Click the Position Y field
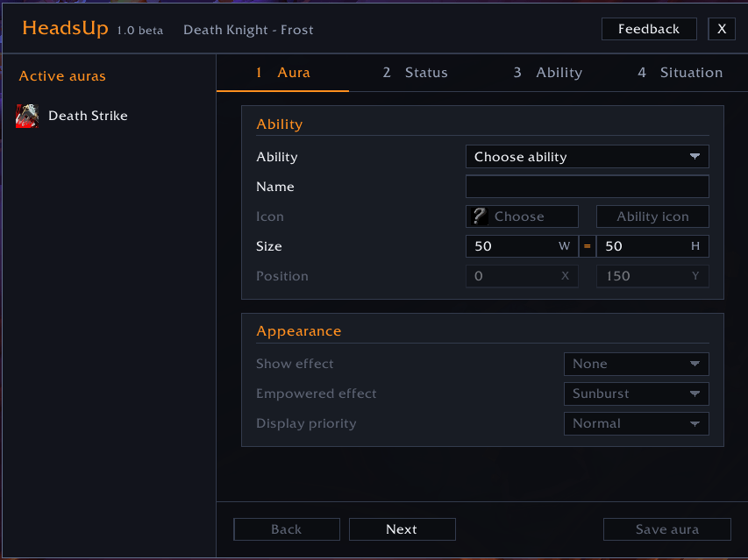Screen dimensions: 748x560 (652, 276)
